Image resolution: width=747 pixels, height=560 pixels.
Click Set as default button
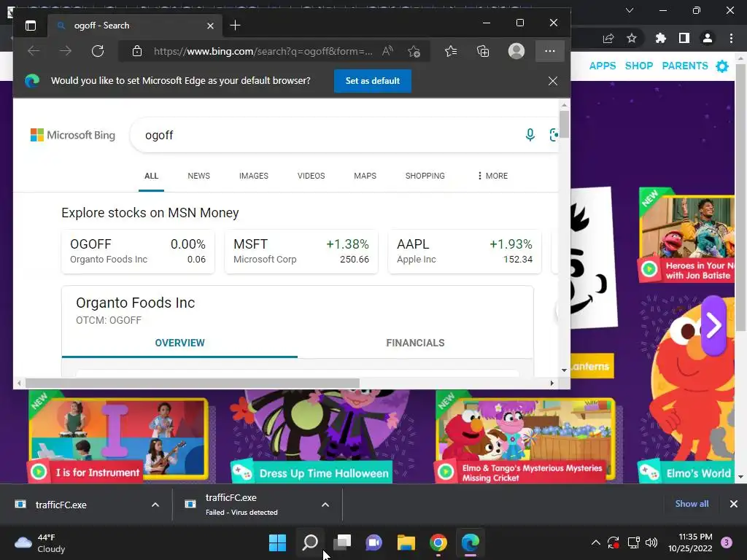(x=373, y=81)
